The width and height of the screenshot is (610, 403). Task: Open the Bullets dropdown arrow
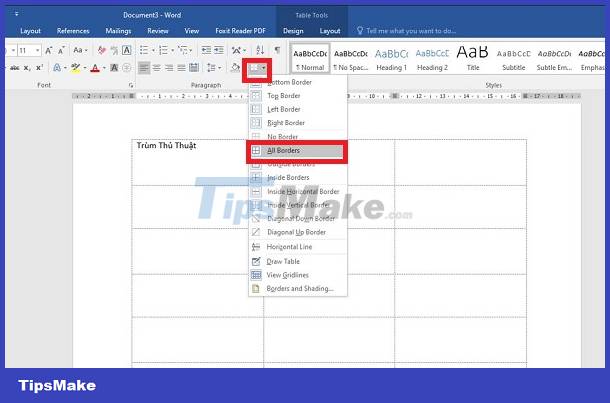(x=153, y=51)
